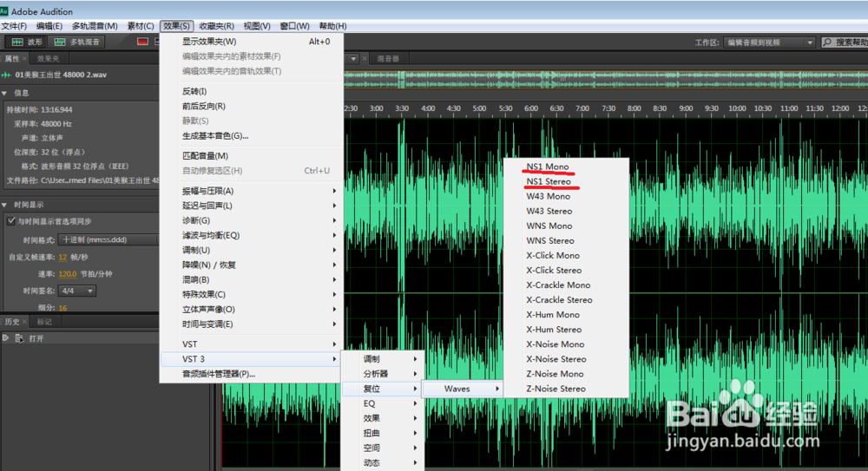Expand the Waves submenu

click(463, 389)
